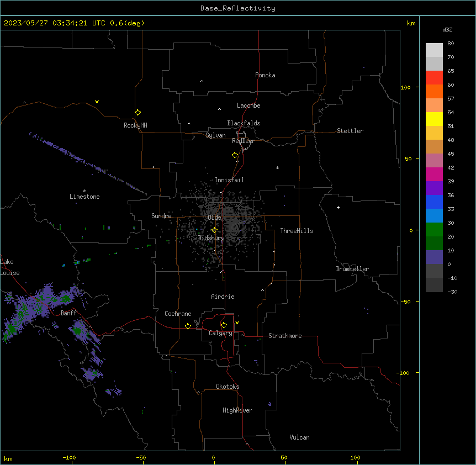
Task: Select the -30 value on the dBZ scale
Action: (x=452, y=292)
